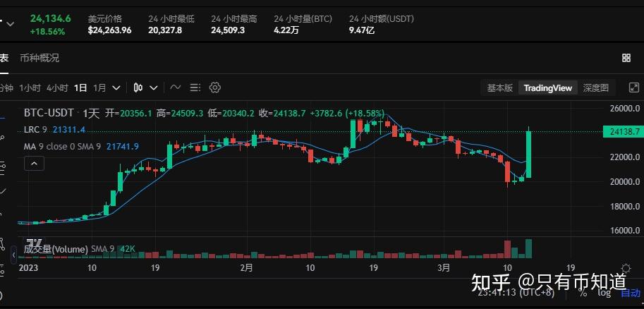The image size is (644, 309).
Task: Toggle 自动 auto scale
Action: tap(631, 293)
